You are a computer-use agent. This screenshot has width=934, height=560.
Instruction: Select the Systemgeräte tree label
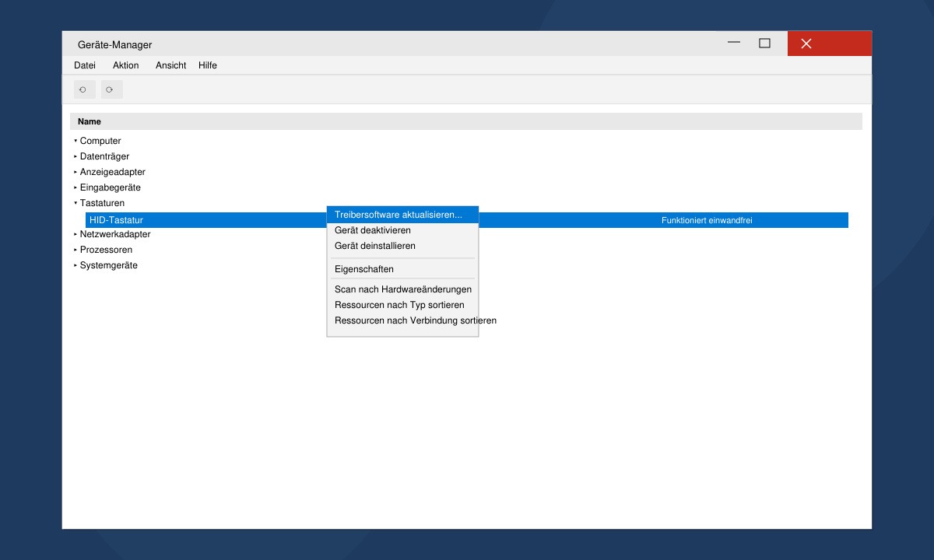tap(109, 265)
